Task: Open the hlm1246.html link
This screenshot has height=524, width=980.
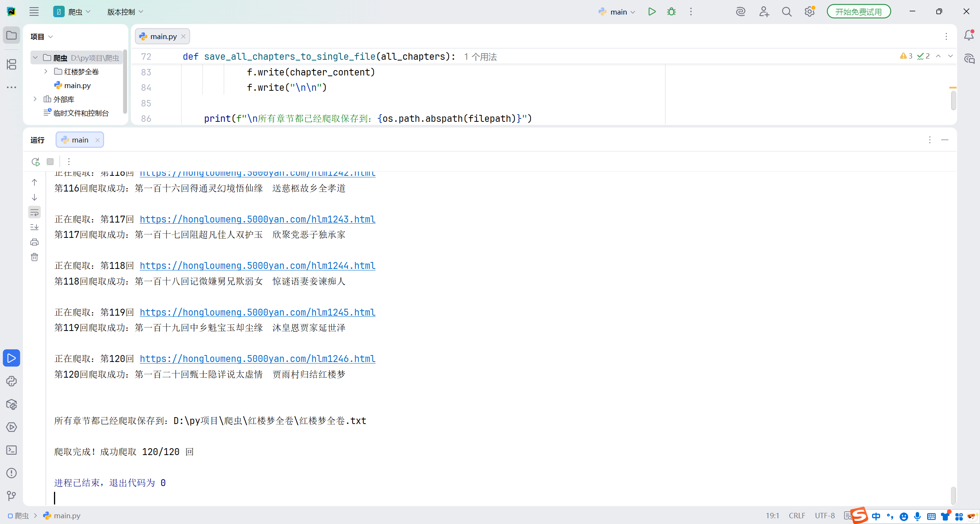Action: [x=257, y=359]
